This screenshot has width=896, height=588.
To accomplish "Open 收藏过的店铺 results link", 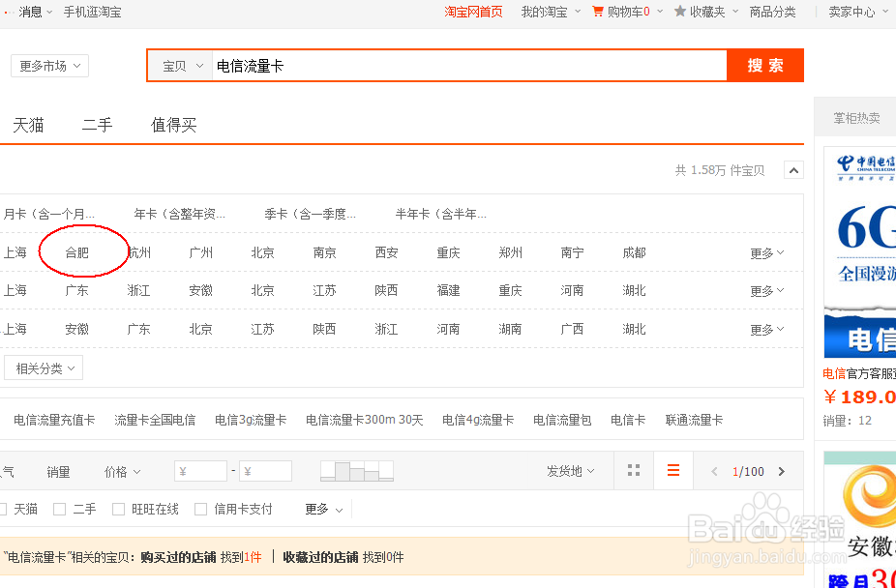I will pos(320,557).
